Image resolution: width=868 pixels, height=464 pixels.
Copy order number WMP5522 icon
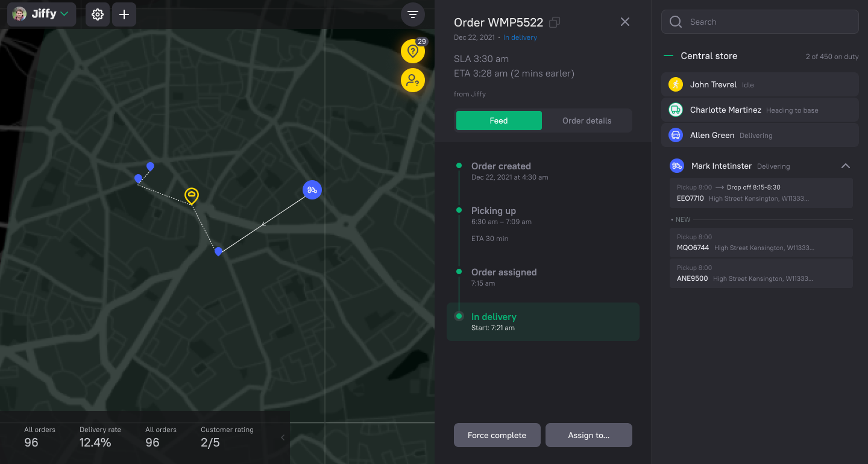(x=555, y=22)
